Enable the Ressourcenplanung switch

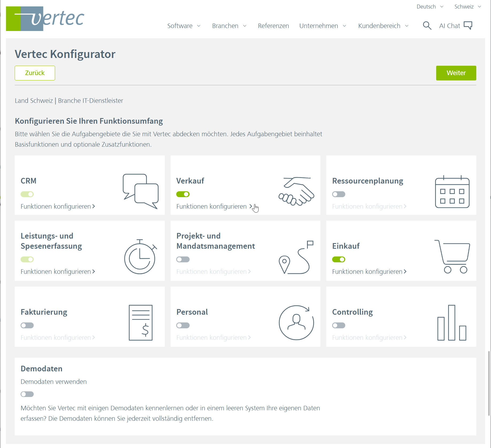pos(339,194)
